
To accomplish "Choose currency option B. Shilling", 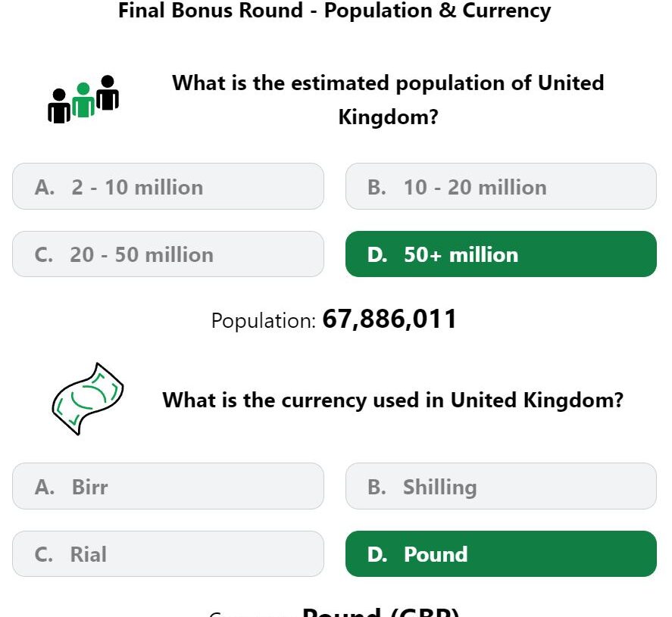I will click(x=501, y=486).
